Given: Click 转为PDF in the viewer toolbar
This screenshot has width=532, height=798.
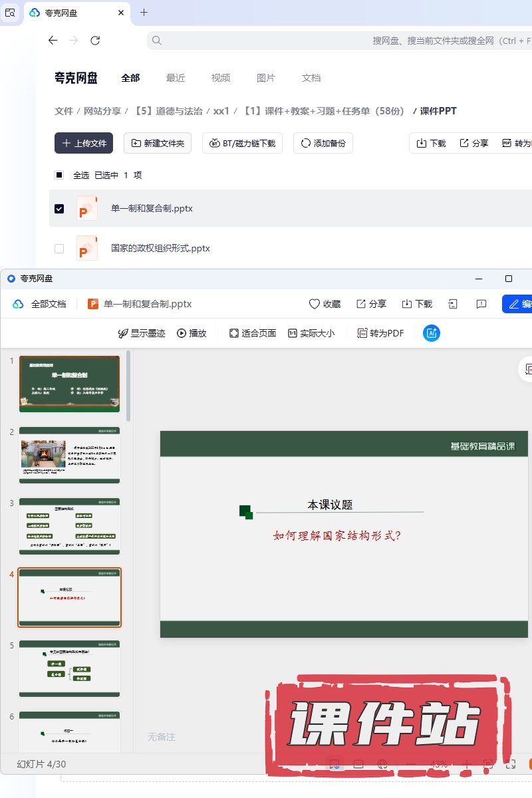Looking at the screenshot, I should (380, 333).
